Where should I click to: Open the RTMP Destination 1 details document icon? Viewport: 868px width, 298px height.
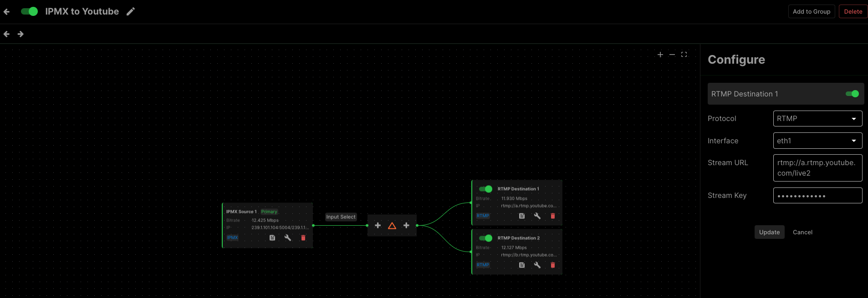pos(522,216)
